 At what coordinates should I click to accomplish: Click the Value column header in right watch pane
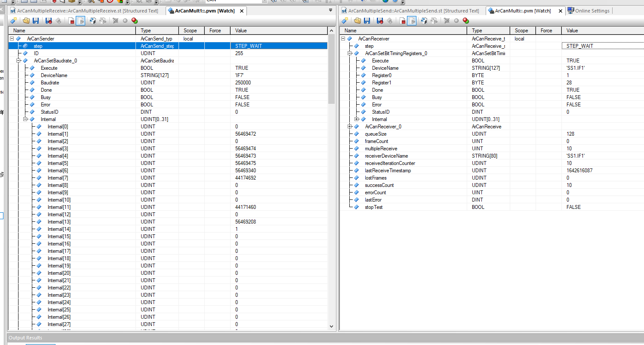[x=603, y=31]
